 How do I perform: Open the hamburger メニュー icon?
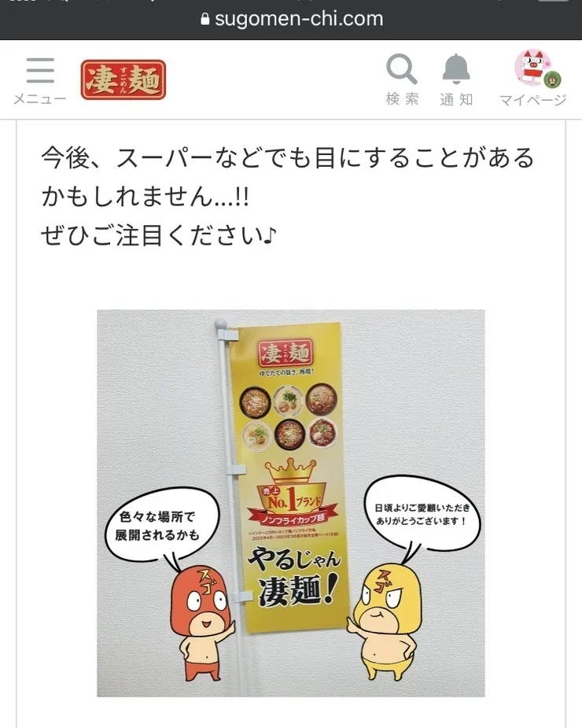pyautogui.click(x=40, y=70)
